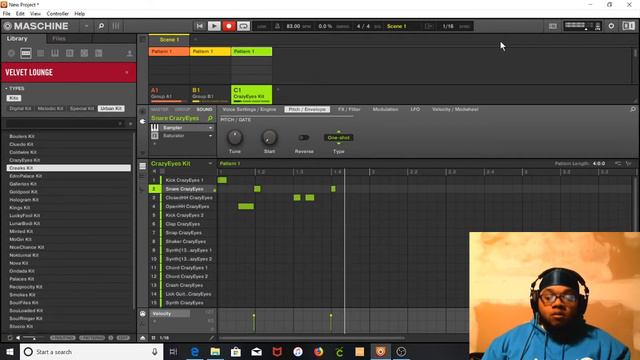
Task: Select the Groups file type icon
Action: pyautogui.click(x=26, y=53)
